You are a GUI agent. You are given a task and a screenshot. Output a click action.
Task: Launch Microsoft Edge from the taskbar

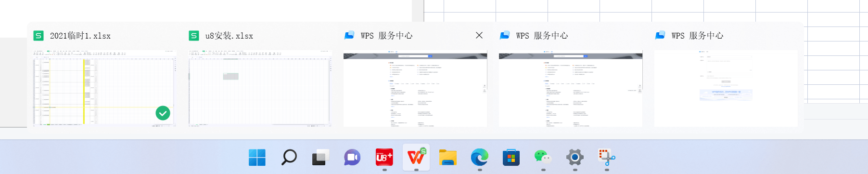tap(479, 157)
